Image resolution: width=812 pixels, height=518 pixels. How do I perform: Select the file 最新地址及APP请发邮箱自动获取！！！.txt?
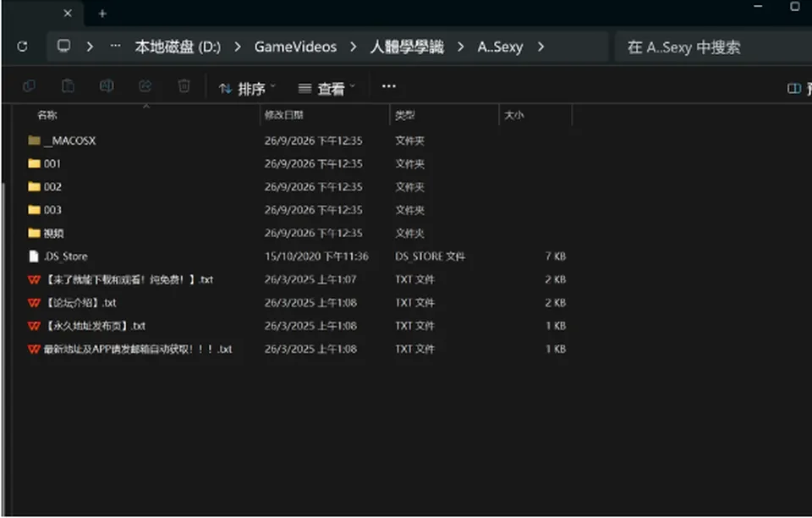(x=138, y=349)
